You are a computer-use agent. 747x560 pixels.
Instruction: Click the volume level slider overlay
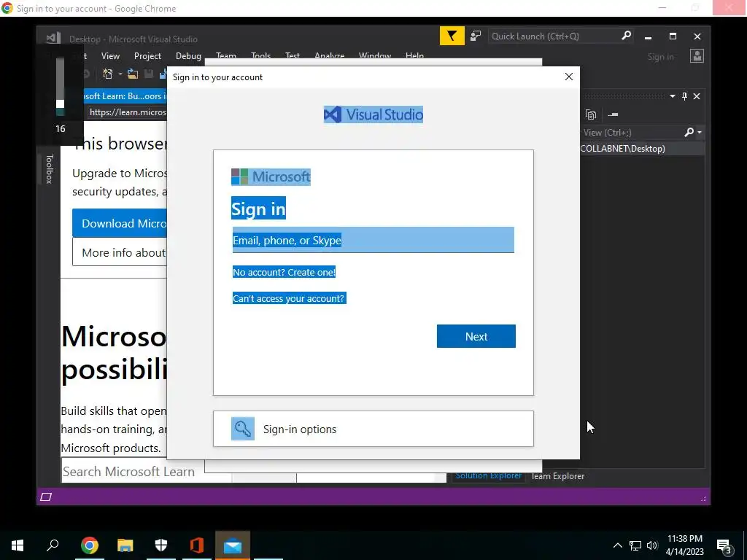coord(60,87)
